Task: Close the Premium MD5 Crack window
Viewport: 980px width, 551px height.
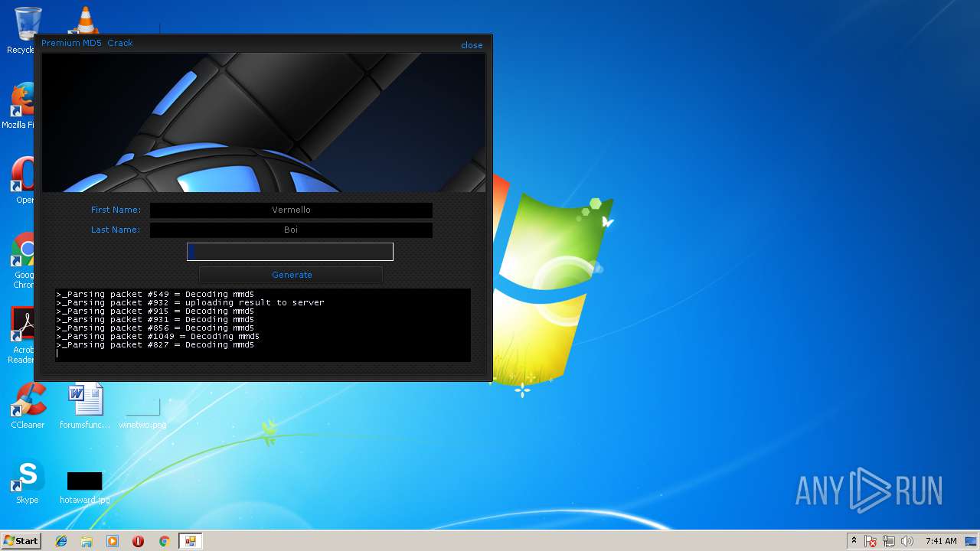Action: pyautogui.click(x=472, y=45)
